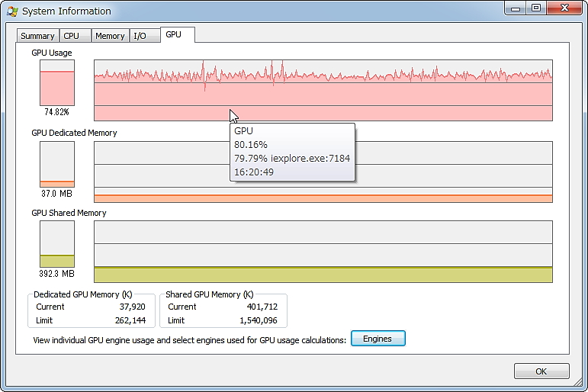Open the CPU tab
The width and height of the screenshot is (588, 392).
click(72, 36)
